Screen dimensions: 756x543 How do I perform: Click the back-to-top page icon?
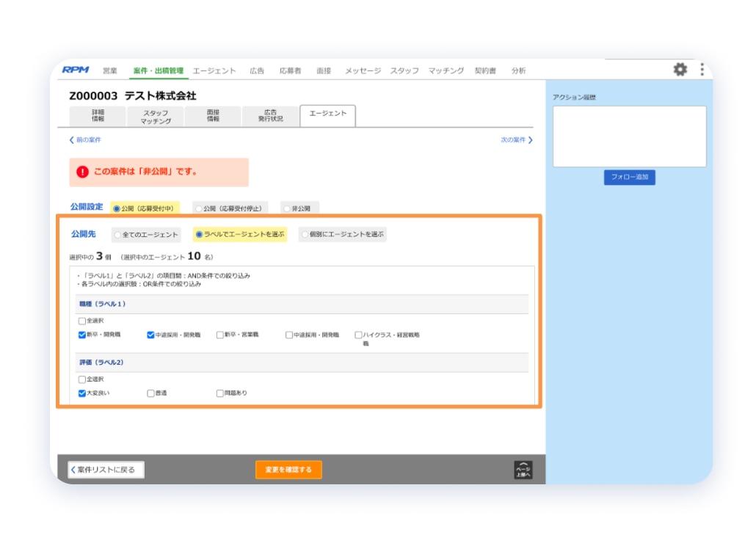(523, 469)
